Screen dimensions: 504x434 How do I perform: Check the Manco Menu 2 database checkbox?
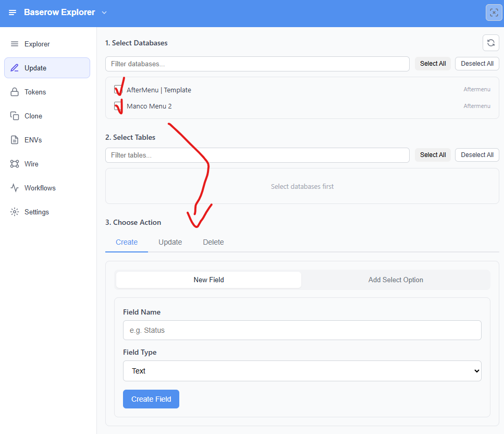[118, 106]
